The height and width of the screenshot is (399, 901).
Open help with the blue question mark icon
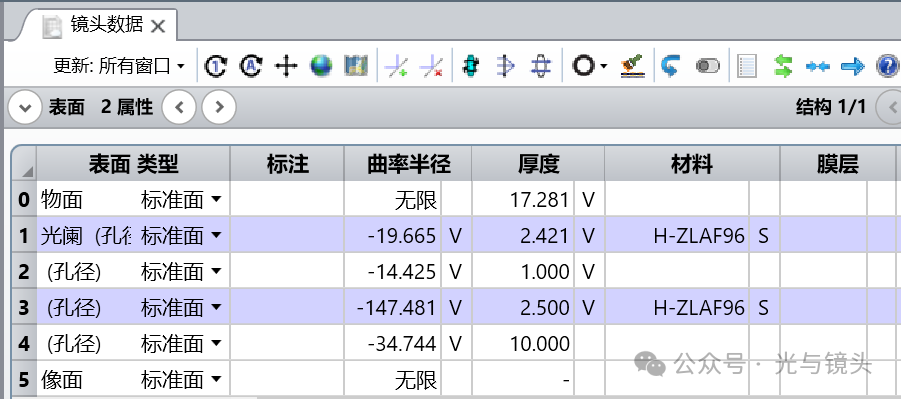(888, 66)
